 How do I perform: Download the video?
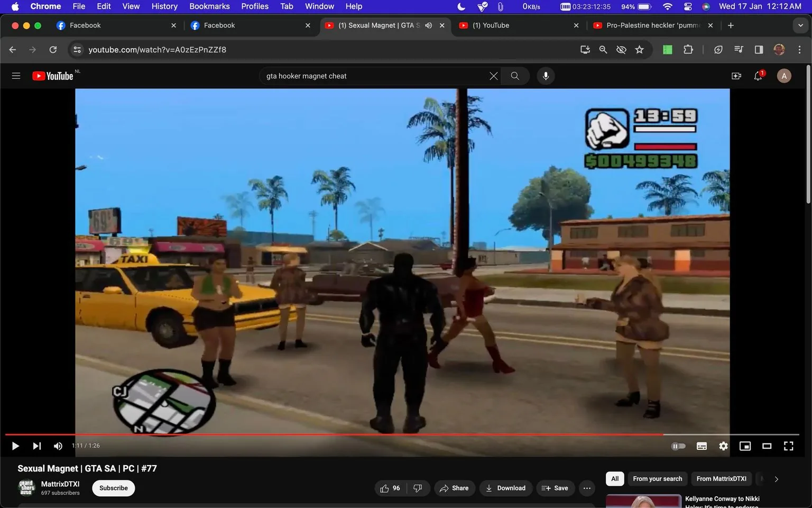pos(505,488)
